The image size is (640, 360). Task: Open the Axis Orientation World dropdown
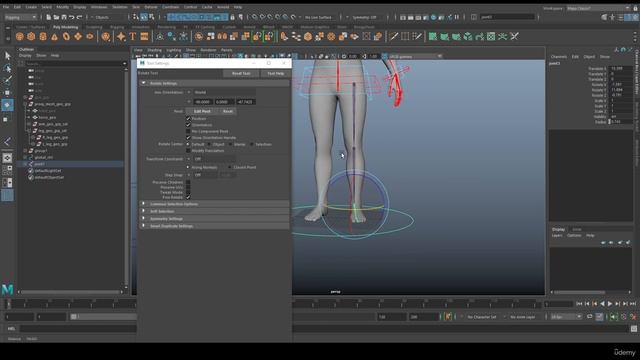click(224, 92)
